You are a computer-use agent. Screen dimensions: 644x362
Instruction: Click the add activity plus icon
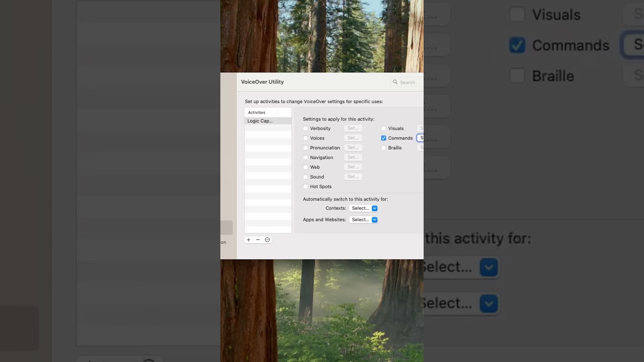pos(249,240)
